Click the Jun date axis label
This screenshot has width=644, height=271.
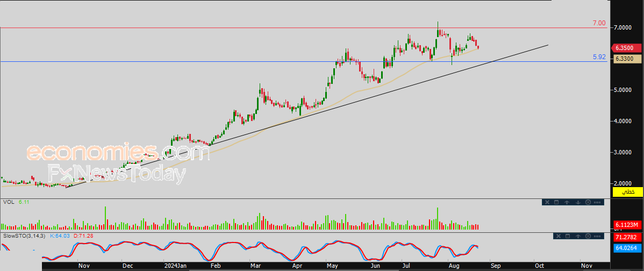375,266
